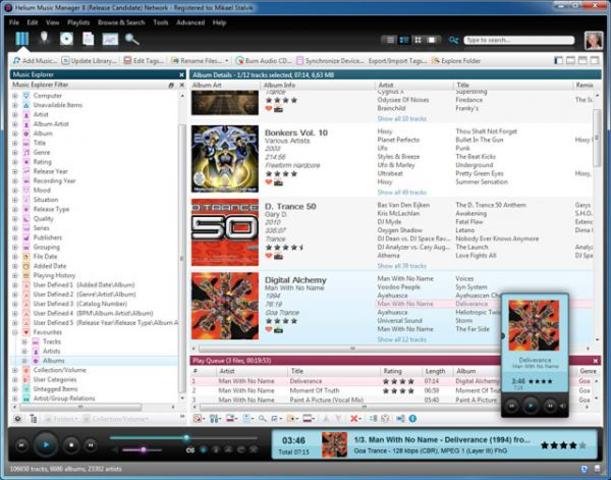Click the blue info icon in the play queue toolbar

(413, 418)
